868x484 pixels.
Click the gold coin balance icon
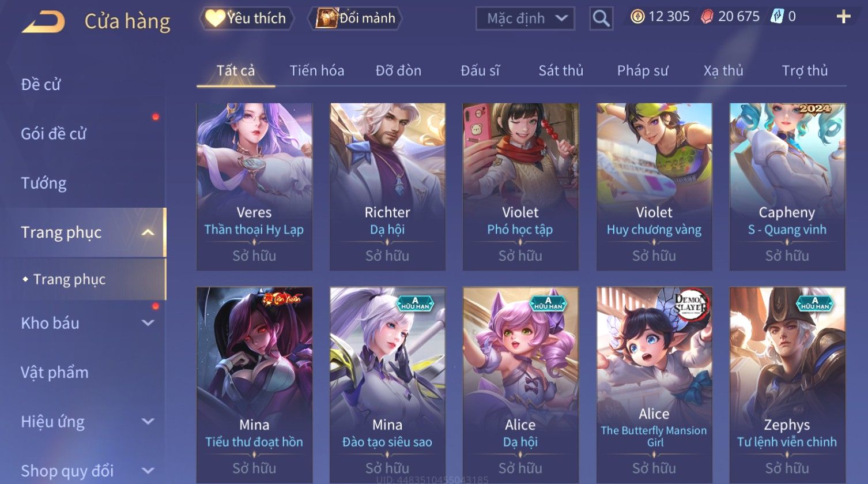[x=637, y=17]
